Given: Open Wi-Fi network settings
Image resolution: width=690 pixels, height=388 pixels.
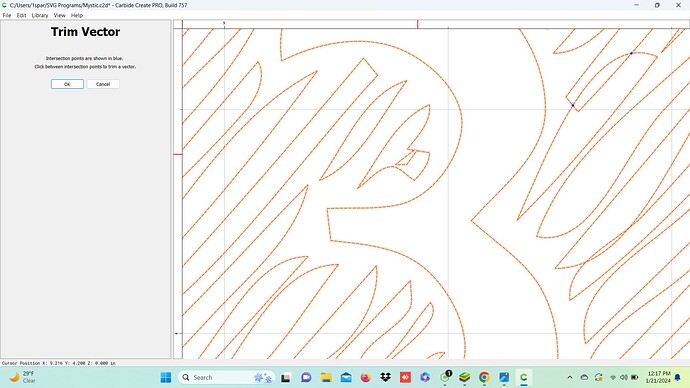Looking at the screenshot, I should [613, 377].
